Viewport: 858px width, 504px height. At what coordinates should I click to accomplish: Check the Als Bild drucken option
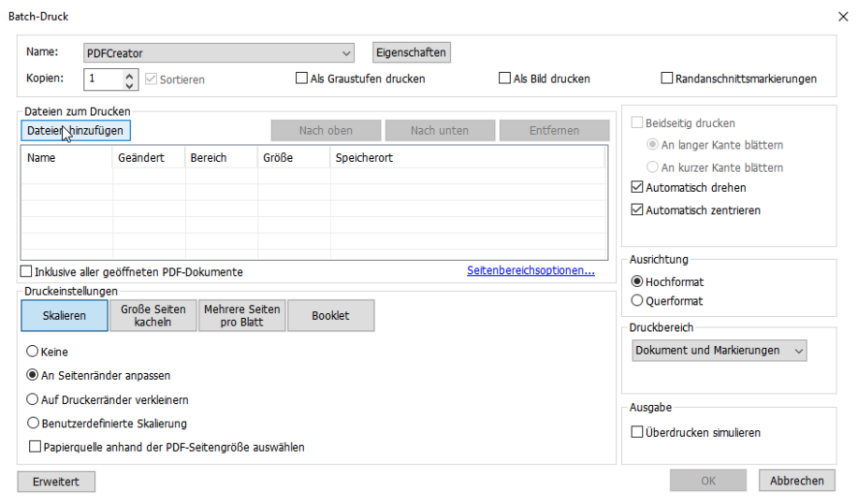click(x=505, y=79)
